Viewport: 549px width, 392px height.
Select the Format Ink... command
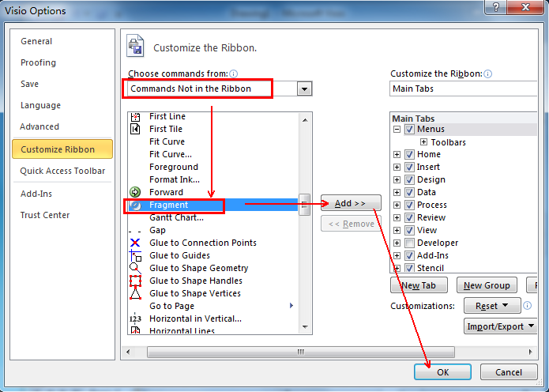coord(212,179)
